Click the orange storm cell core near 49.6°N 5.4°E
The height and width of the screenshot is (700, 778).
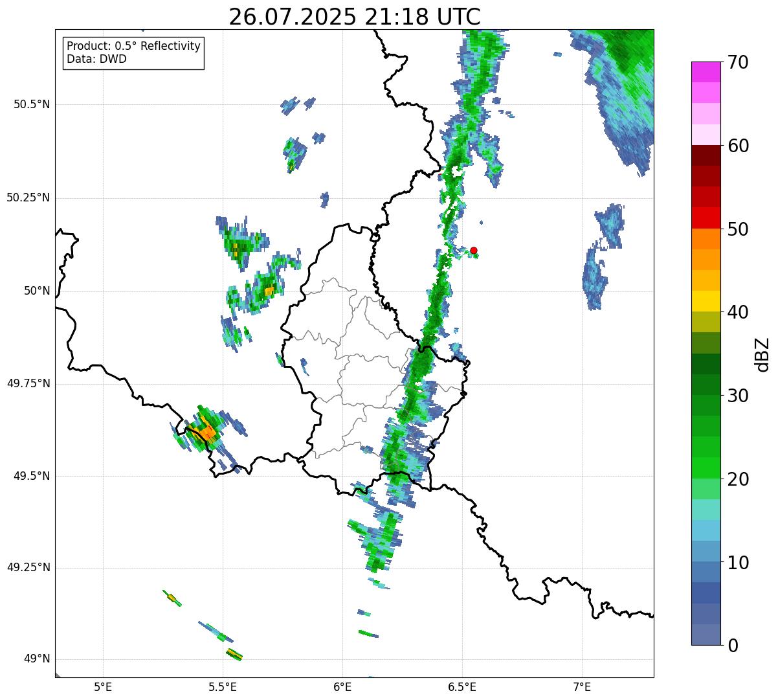pyautogui.click(x=207, y=433)
